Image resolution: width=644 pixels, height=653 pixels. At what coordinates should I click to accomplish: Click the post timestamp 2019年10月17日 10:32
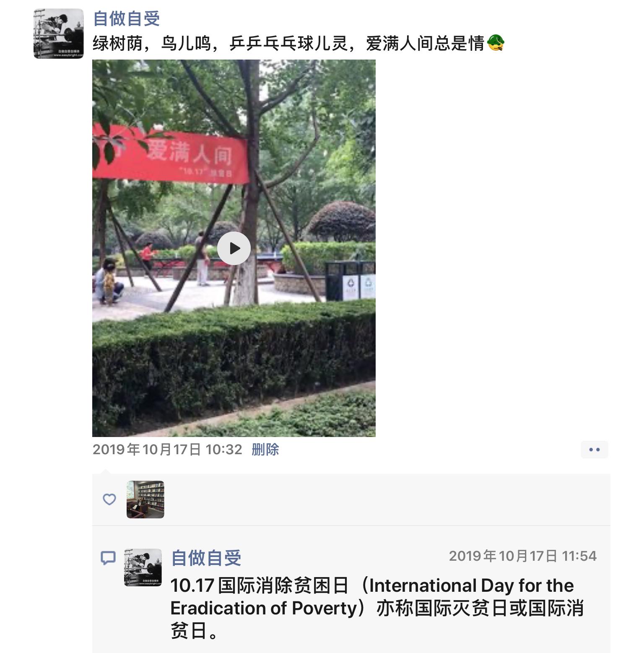167,450
